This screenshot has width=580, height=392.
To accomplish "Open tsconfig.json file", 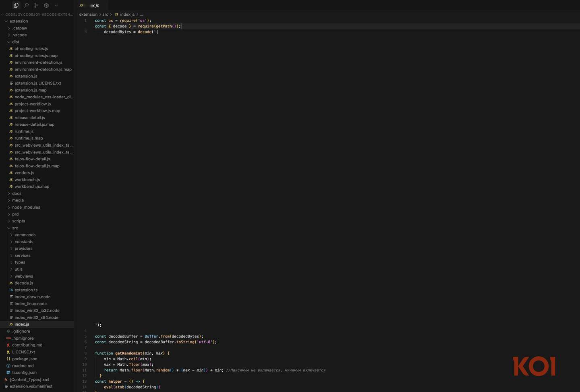I will pyautogui.click(x=24, y=373).
